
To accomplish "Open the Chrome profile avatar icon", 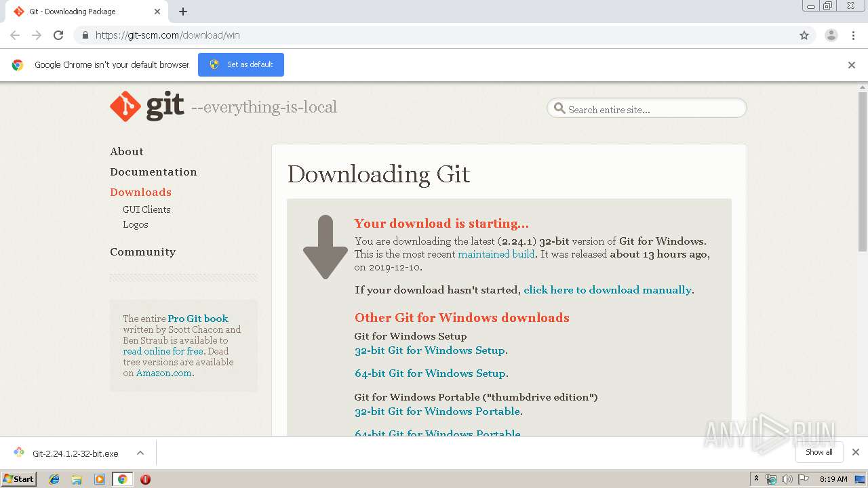I will 831,35.
